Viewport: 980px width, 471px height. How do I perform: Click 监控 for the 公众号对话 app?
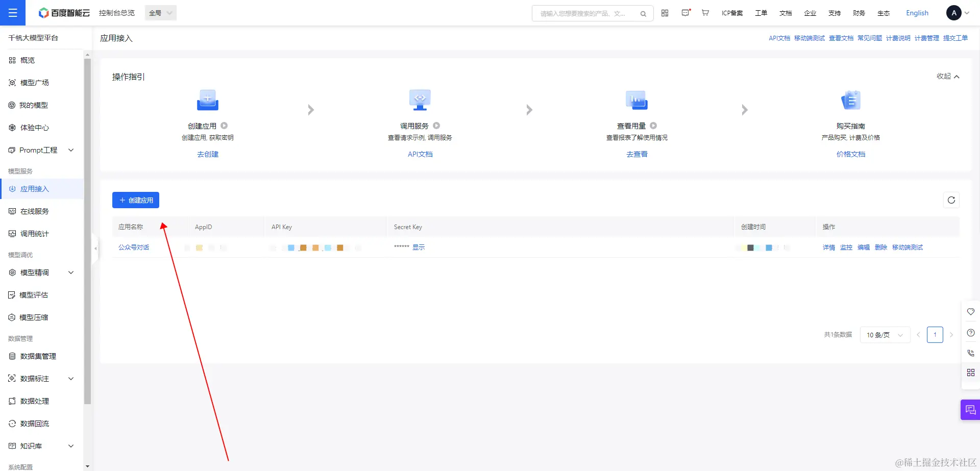pos(846,247)
